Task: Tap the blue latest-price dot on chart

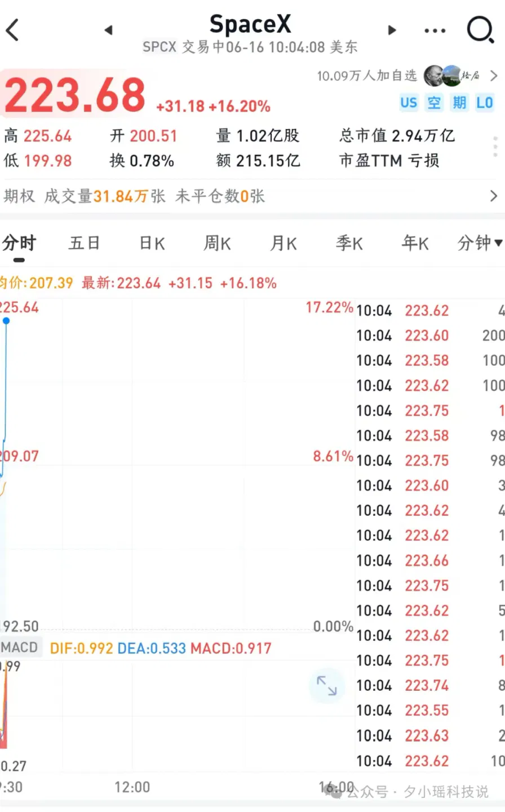Action: pos(6,321)
